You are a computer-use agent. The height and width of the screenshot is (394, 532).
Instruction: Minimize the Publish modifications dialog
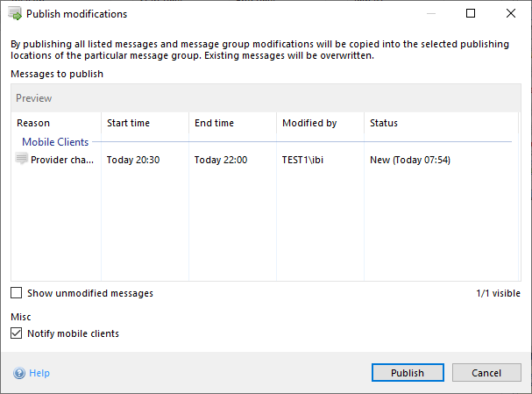click(430, 14)
